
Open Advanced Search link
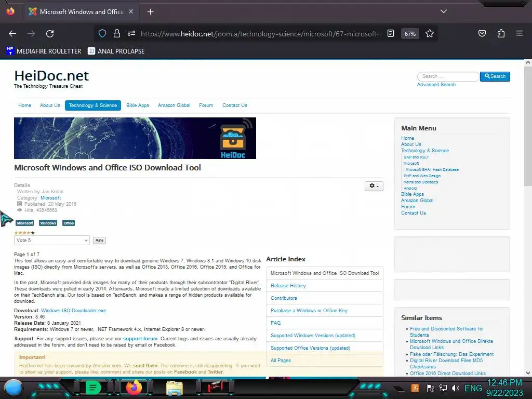tap(436, 85)
